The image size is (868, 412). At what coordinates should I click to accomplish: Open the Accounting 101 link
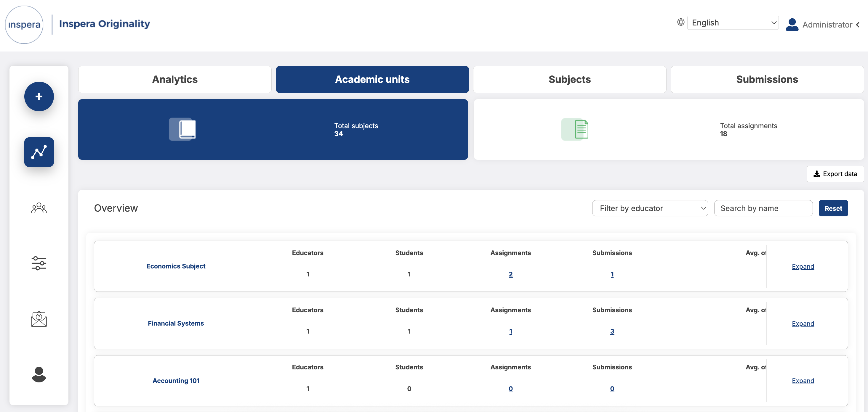point(176,381)
